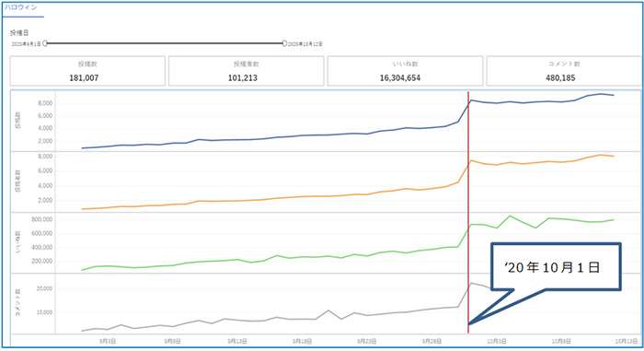Click the red vertical October 1 marker line
644x351 pixels.
tap(468, 205)
